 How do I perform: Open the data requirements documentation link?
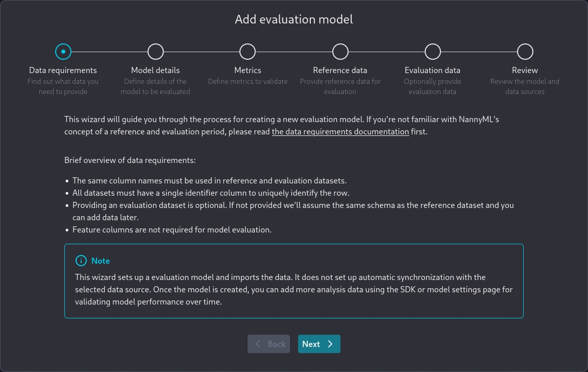coord(340,131)
